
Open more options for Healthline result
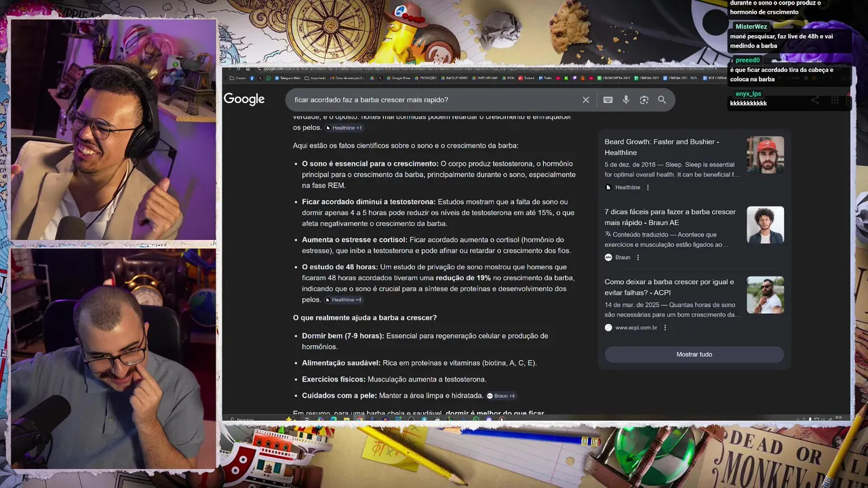648,188
